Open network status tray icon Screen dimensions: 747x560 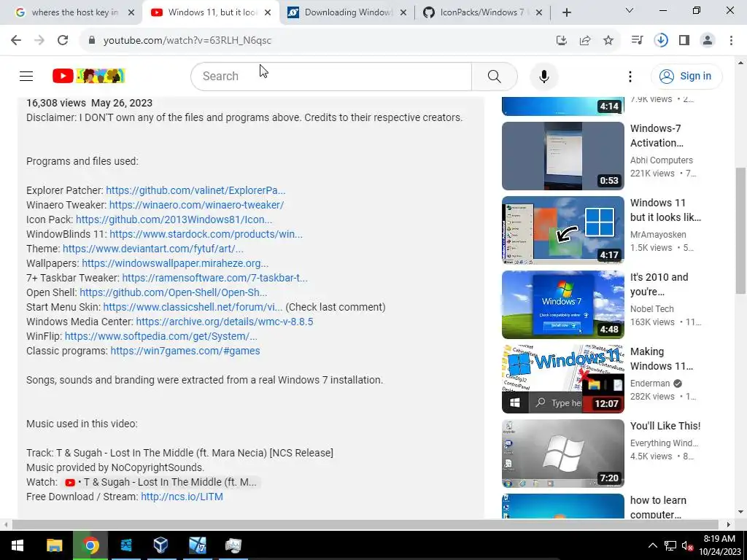click(x=670, y=545)
